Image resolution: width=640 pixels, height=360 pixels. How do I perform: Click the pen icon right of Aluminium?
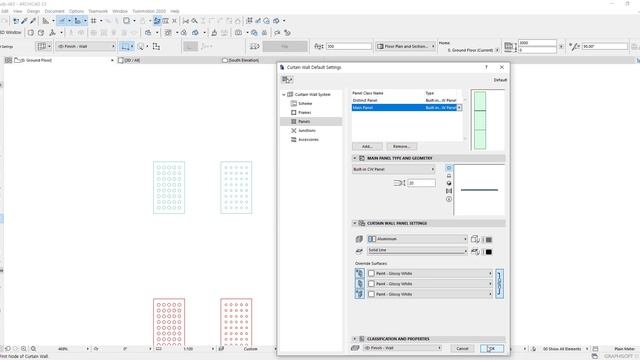[475, 239]
